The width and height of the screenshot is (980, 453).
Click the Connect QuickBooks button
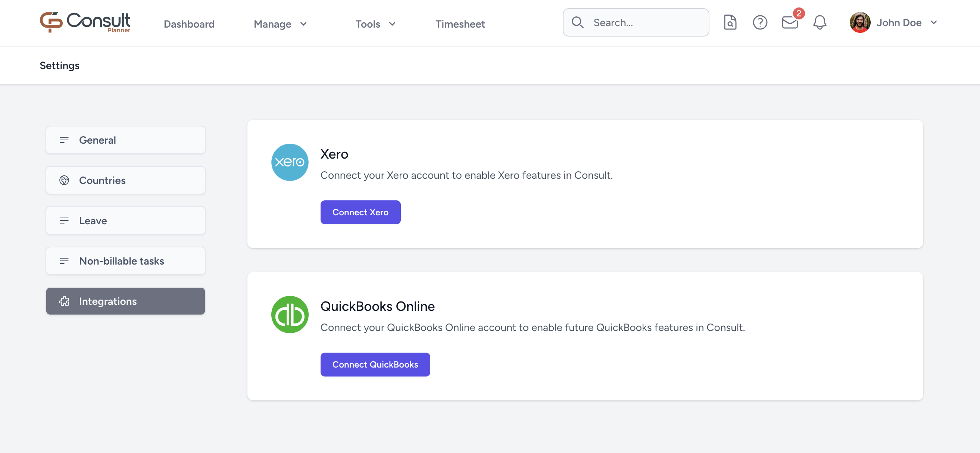point(375,365)
